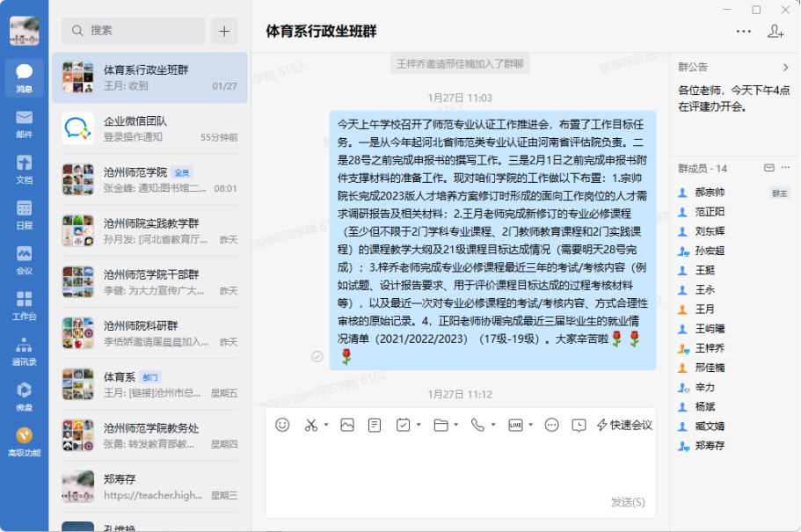Open 微盘 in the left sidebar
The height and width of the screenshot is (532, 801).
tap(24, 392)
